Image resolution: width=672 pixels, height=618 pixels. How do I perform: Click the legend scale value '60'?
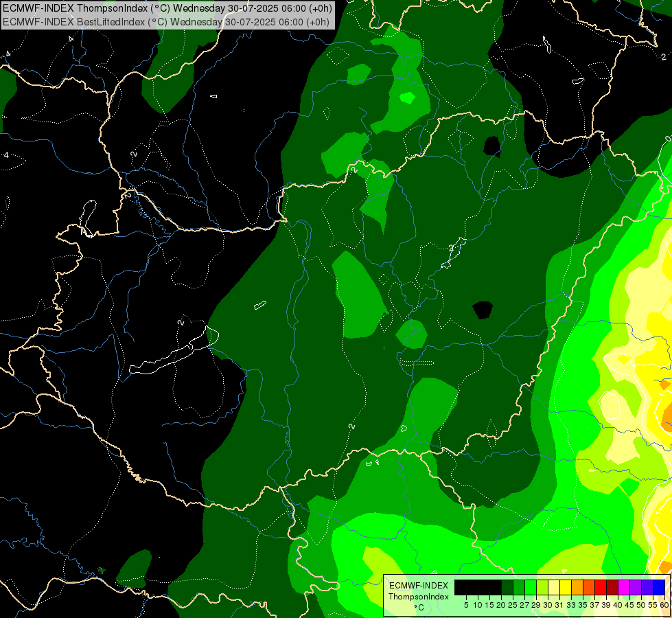pyautogui.click(x=664, y=605)
